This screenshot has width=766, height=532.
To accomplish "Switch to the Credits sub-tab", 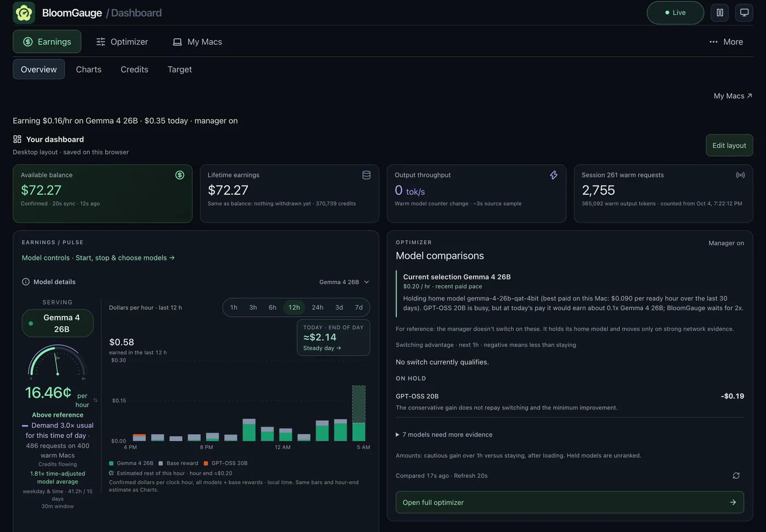I will pyautogui.click(x=135, y=70).
